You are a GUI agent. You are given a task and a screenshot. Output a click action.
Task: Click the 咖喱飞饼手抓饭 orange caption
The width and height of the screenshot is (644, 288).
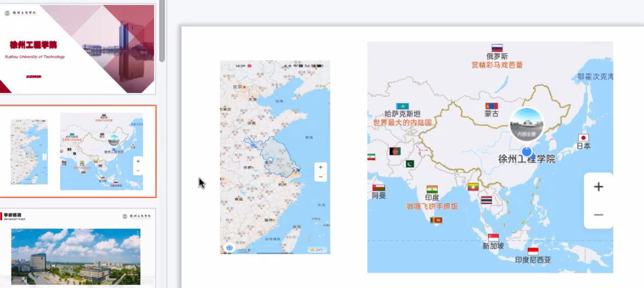point(432,206)
